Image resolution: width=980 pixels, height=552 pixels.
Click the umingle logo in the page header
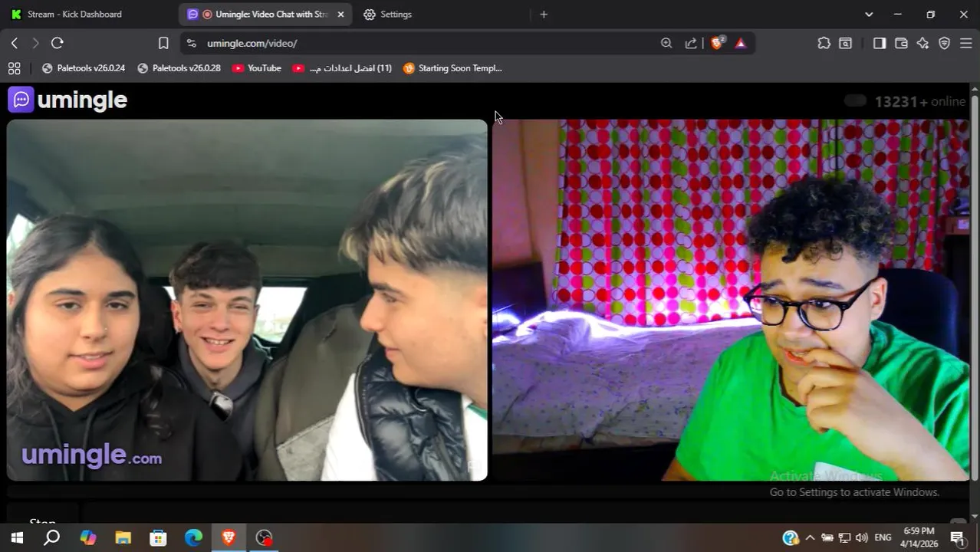pyautogui.click(x=67, y=100)
